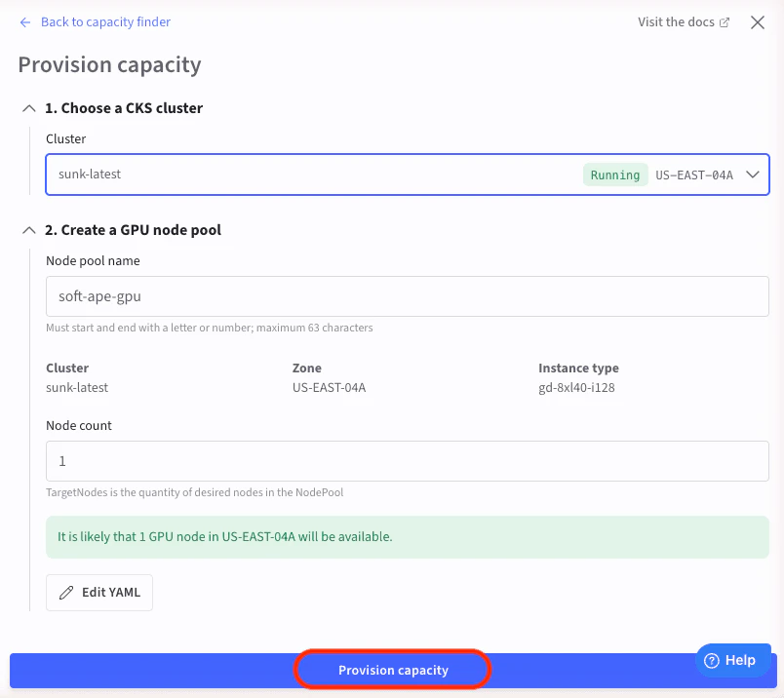Click the Instance type heading
This screenshot has width=784, height=698.
(578, 368)
